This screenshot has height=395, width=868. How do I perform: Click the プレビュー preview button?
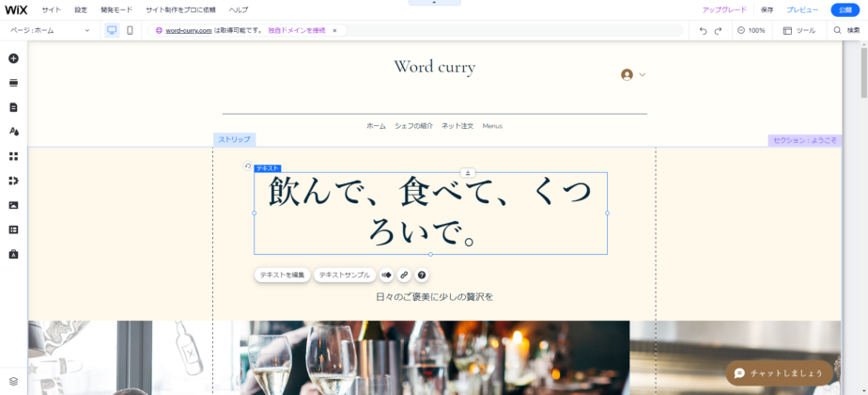click(x=802, y=10)
